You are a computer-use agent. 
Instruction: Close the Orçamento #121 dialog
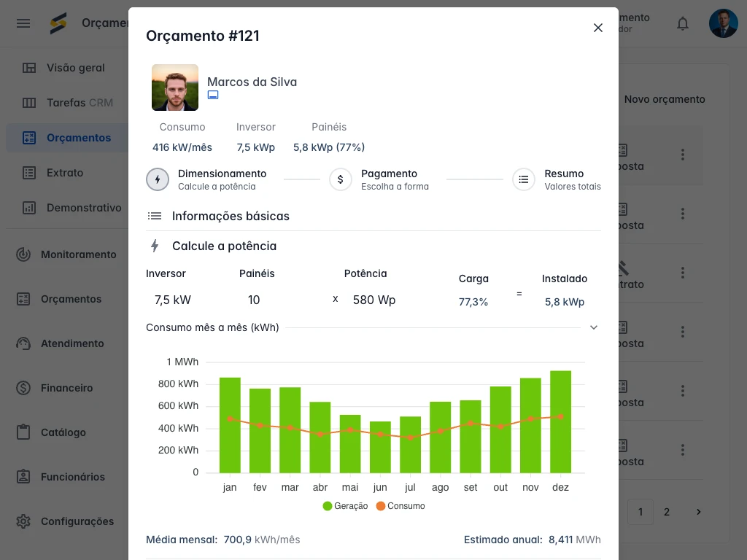(598, 28)
